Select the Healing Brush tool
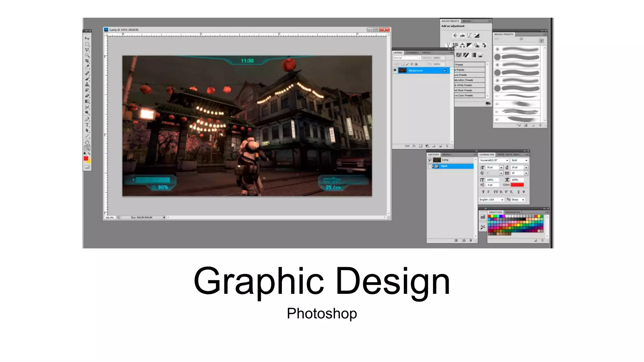 click(87, 73)
